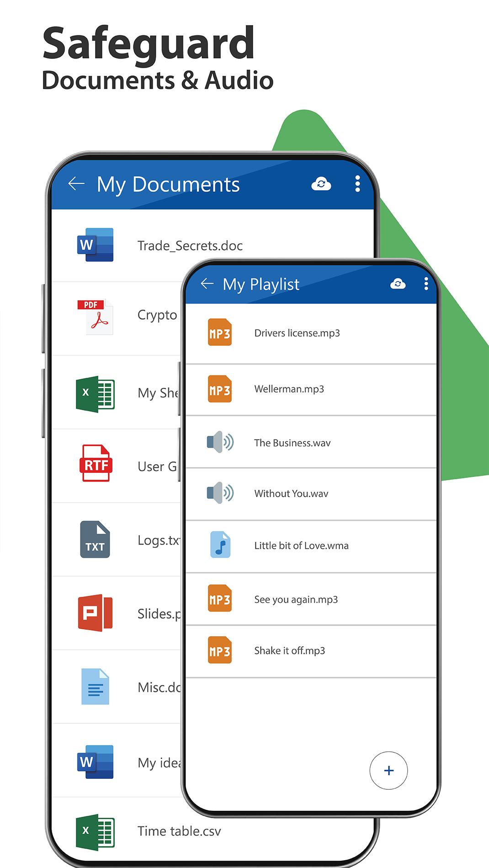Play Drivers license.mp3 track name

coord(297,333)
